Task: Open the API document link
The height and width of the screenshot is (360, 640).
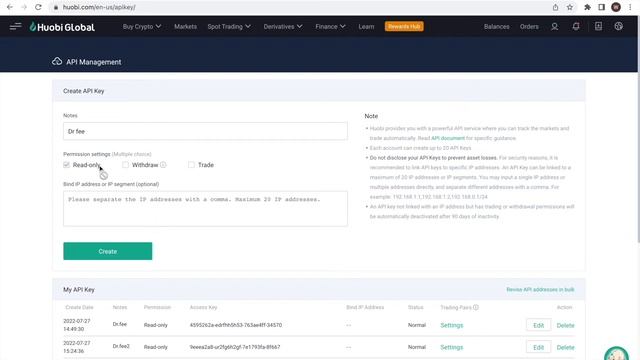Action: 448,138
